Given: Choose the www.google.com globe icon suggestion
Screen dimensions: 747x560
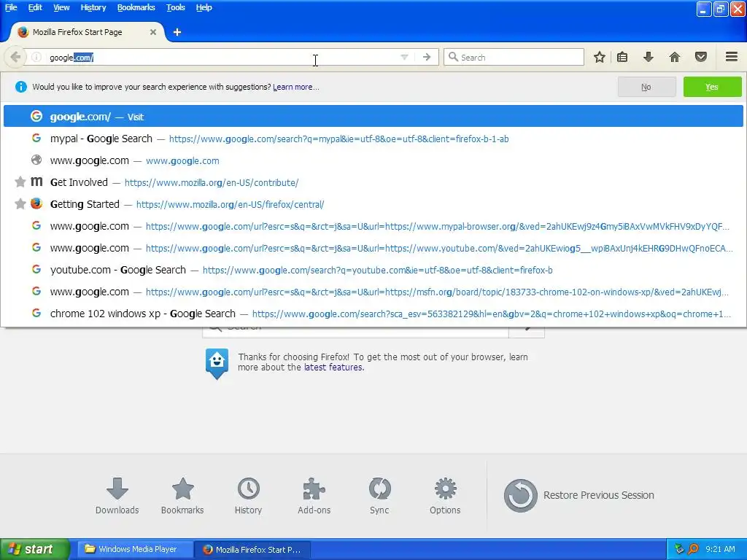Looking at the screenshot, I should tap(373, 160).
